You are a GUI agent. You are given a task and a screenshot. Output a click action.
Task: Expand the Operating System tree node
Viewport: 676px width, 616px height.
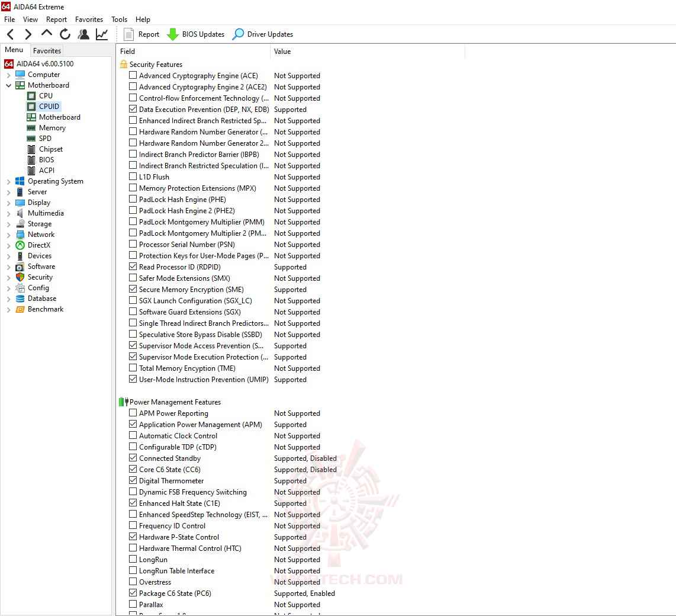[x=8, y=182]
